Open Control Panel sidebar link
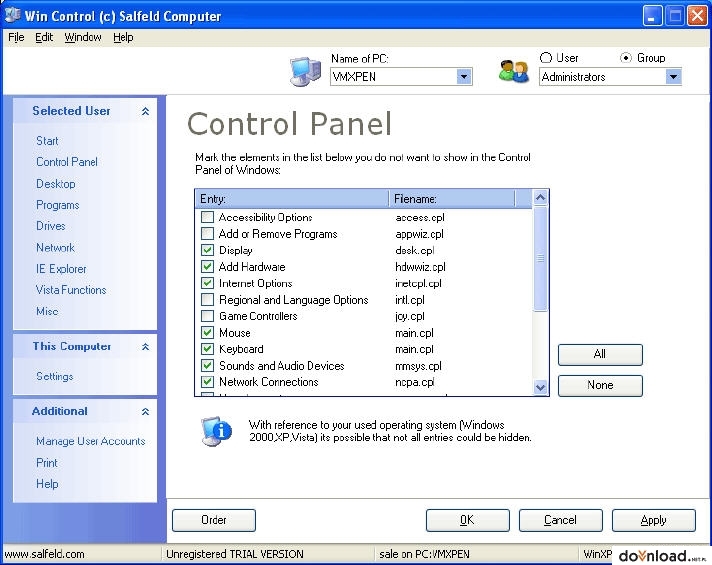This screenshot has height=565, width=712. 67,162
